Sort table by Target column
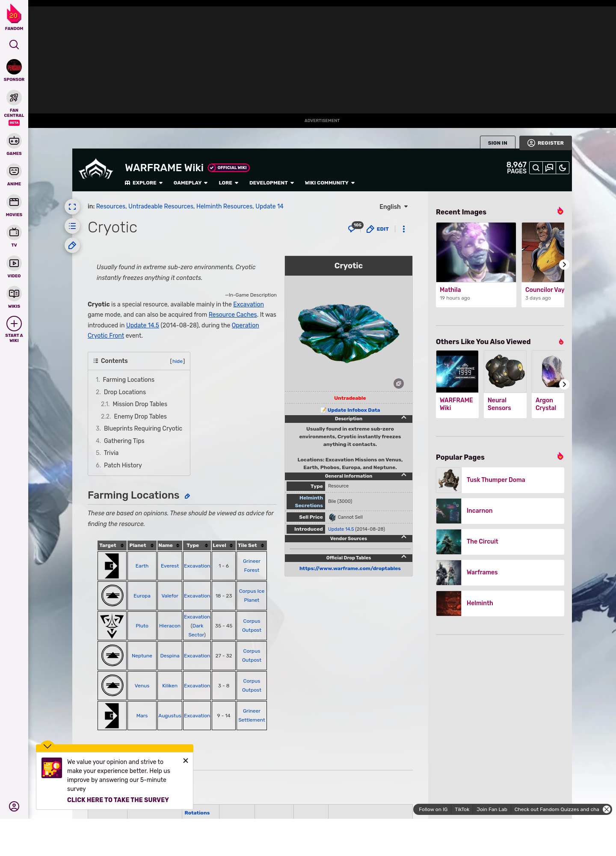This screenshot has height=856, width=616. (112, 545)
